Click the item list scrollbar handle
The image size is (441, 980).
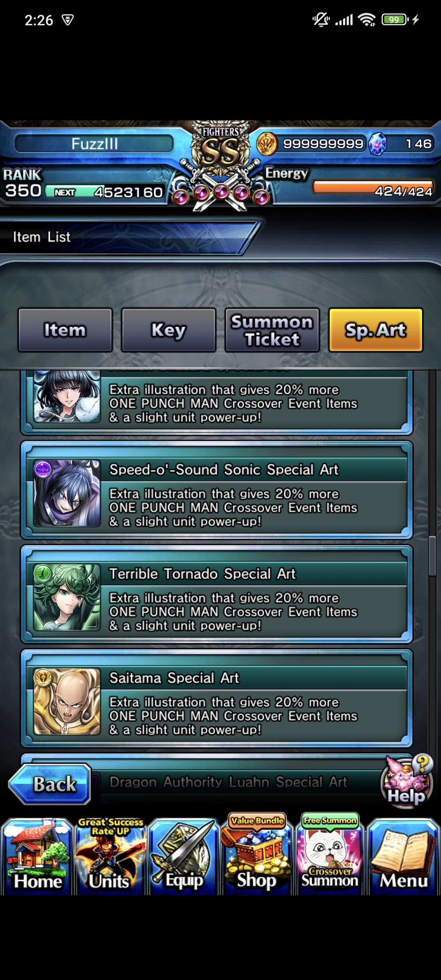pos(432,555)
